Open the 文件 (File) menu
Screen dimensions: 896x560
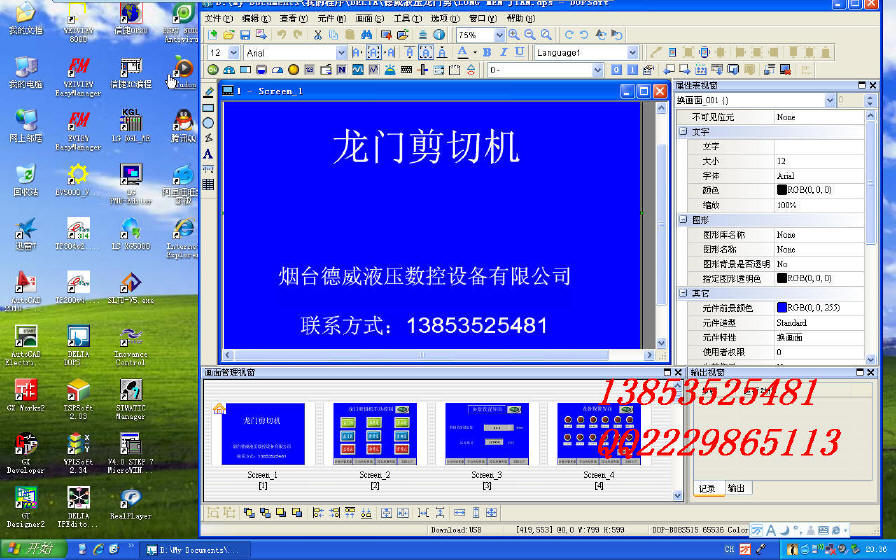[218, 18]
